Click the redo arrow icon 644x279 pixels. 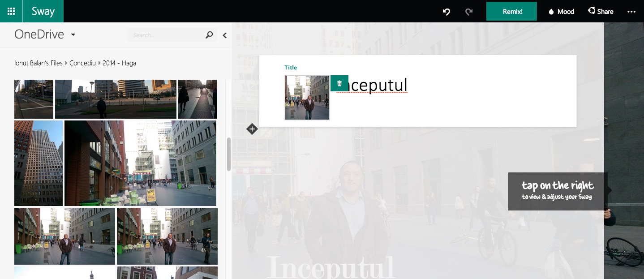[469, 12]
